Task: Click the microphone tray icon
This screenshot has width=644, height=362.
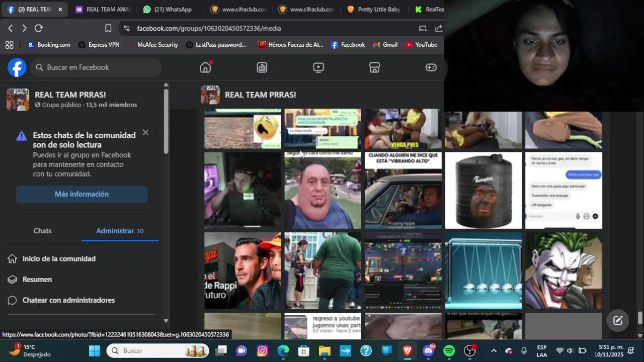Action: pyautogui.click(x=524, y=351)
